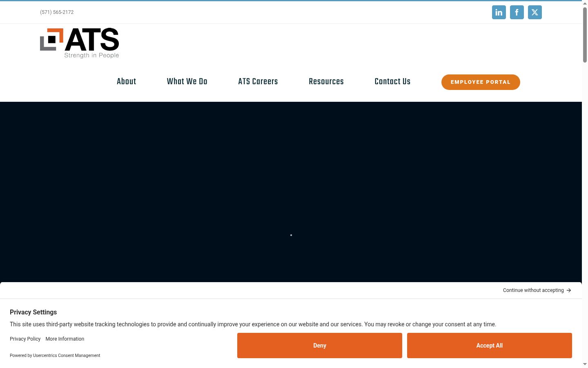Click the page vertical scrollbar thumb
Viewport: 588px width, 368px height.
tap(585, 35)
